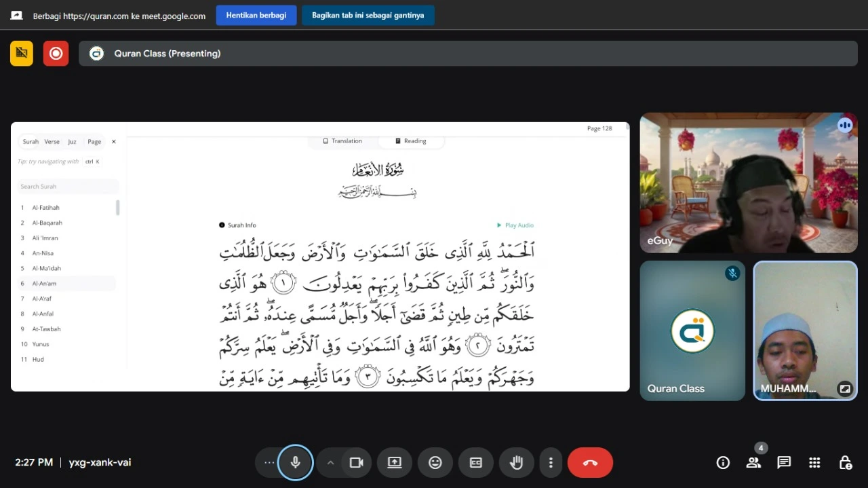Open more options three-dot menu
Viewport: 868px width, 488px height.
551,462
